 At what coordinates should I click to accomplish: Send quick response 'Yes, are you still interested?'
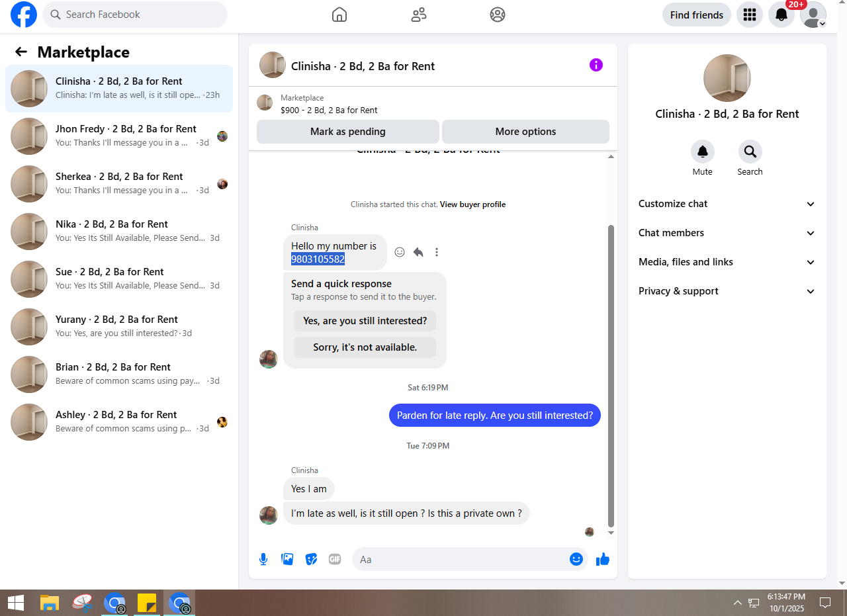(x=365, y=321)
